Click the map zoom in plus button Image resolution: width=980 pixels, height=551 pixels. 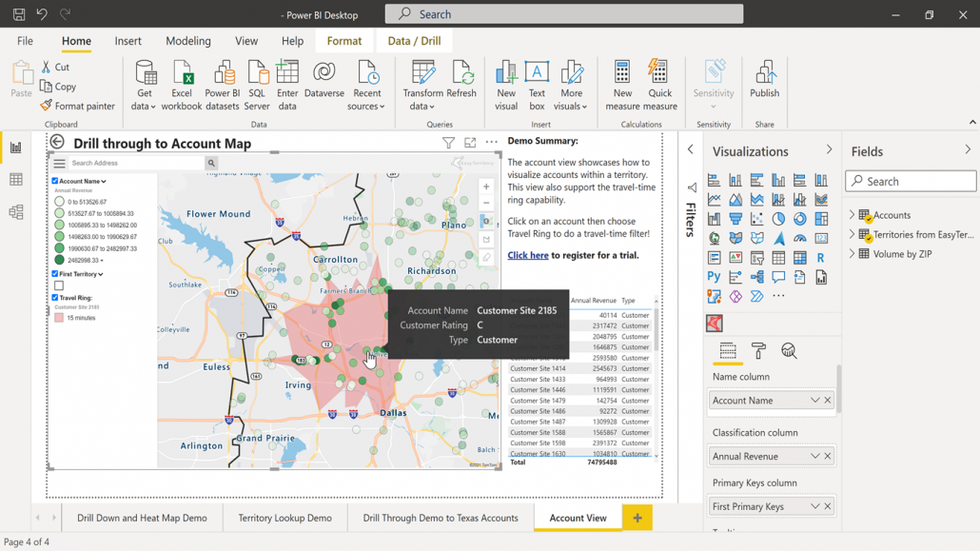pyautogui.click(x=486, y=187)
